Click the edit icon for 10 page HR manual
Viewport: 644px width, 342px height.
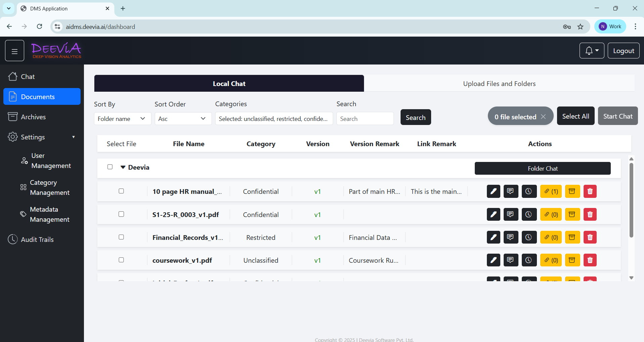tap(493, 191)
